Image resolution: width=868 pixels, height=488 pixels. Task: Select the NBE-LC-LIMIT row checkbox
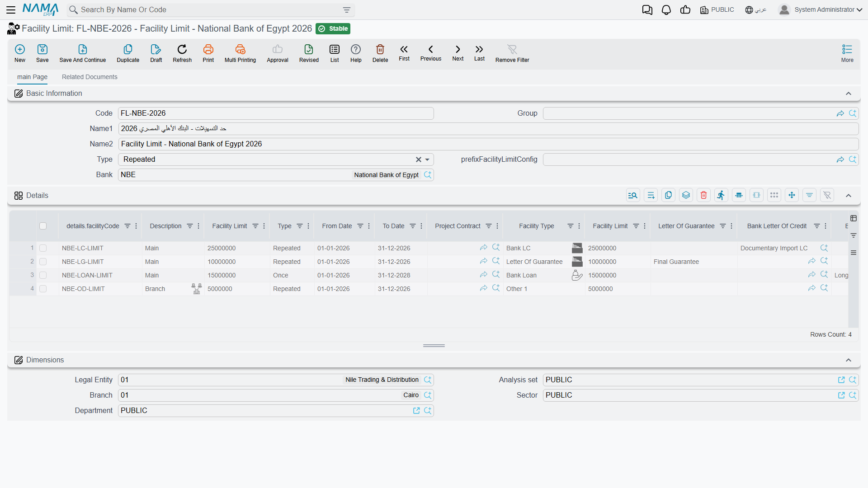point(43,248)
